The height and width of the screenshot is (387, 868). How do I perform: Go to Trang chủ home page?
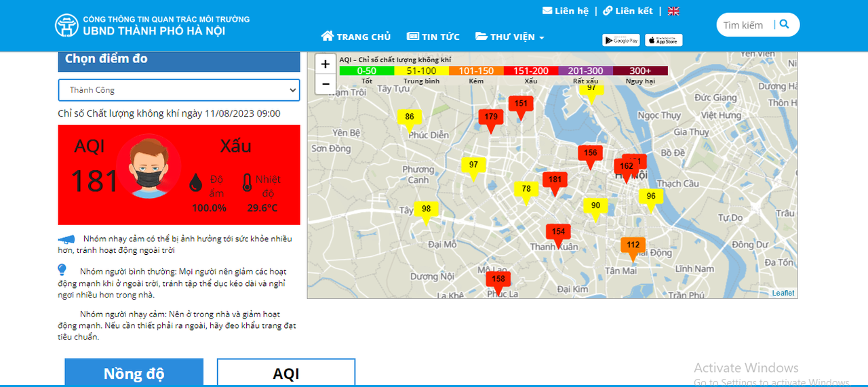356,37
